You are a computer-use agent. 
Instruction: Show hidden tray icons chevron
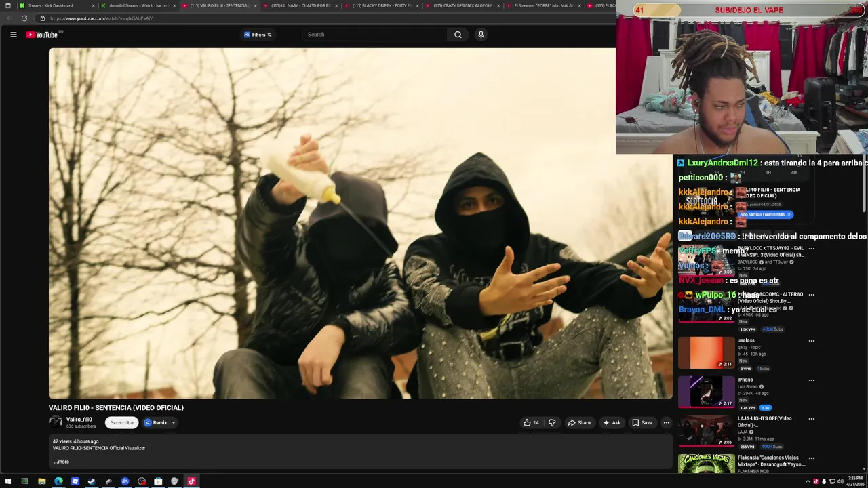tap(808, 481)
